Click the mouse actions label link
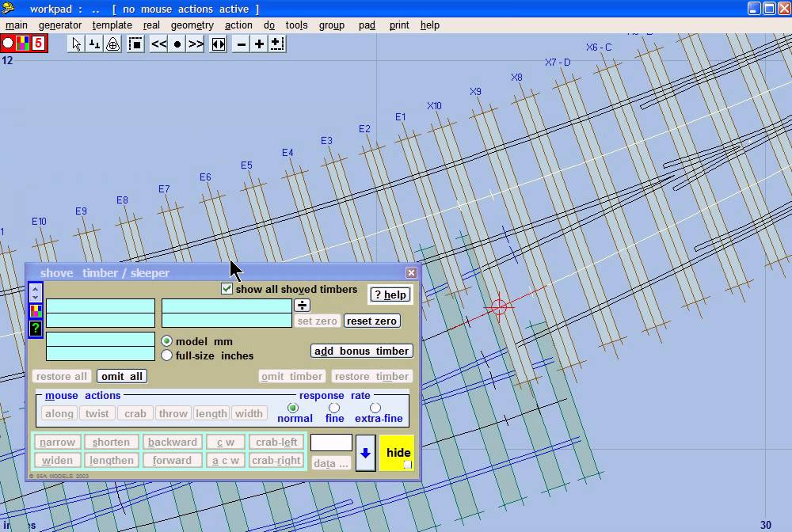Screen dimensions: 792x532 83,395
